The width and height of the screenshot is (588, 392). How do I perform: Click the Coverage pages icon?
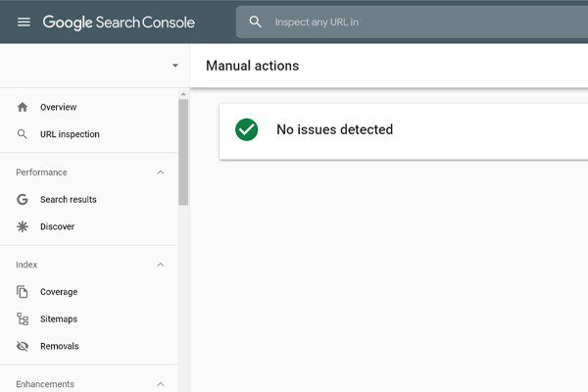[x=23, y=291]
